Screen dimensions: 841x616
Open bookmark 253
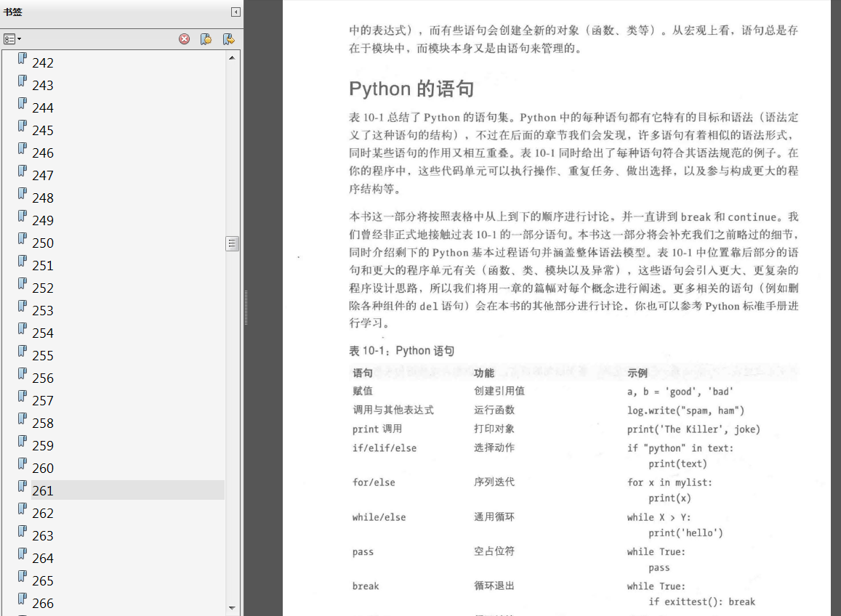pyautogui.click(x=42, y=311)
